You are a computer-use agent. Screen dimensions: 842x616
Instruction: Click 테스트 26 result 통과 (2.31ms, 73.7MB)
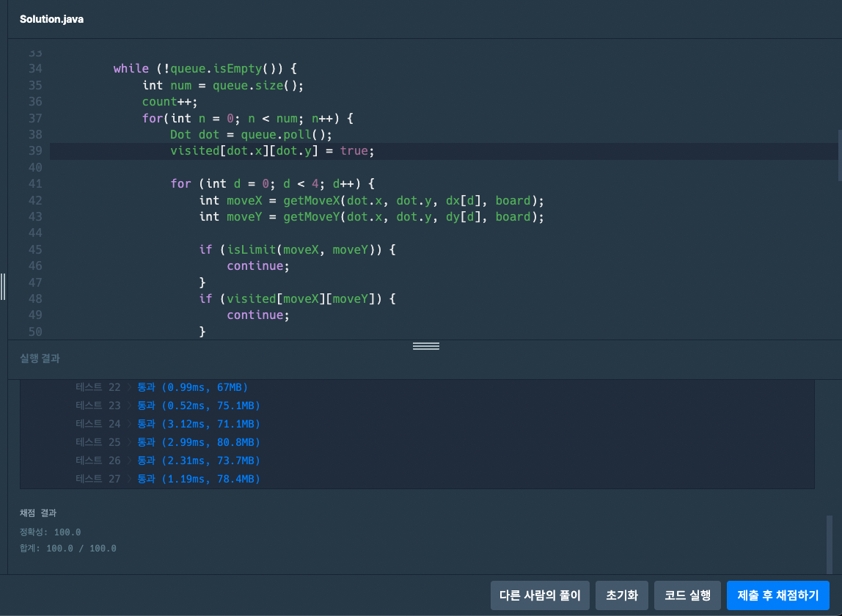(x=199, y=461)
